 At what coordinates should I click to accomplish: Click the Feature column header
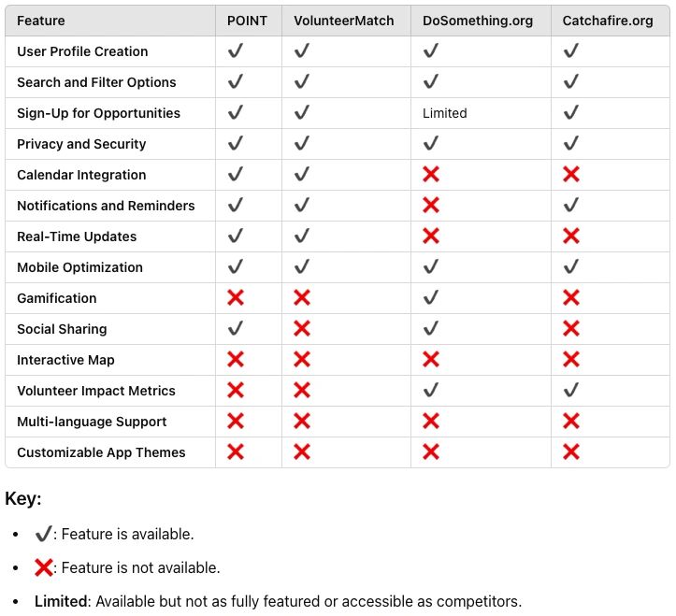[x=41, y=21]
